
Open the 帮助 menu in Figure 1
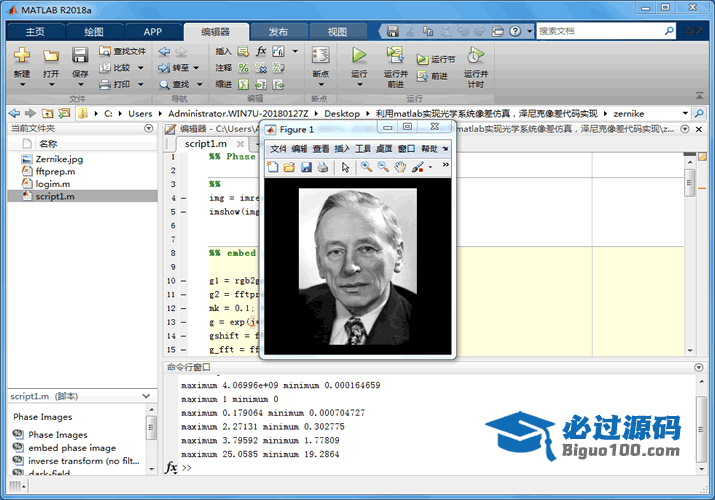click(429, 149)
